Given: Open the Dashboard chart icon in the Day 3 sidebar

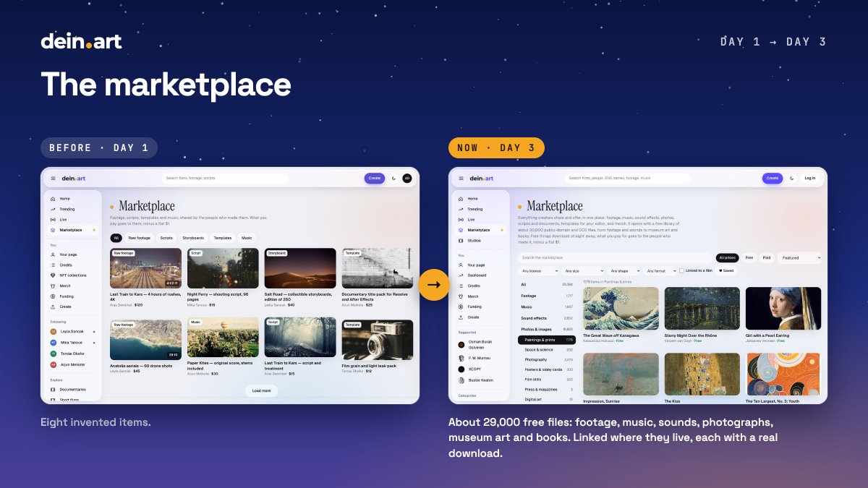Looking at the screenshot, I should point(461,275).
